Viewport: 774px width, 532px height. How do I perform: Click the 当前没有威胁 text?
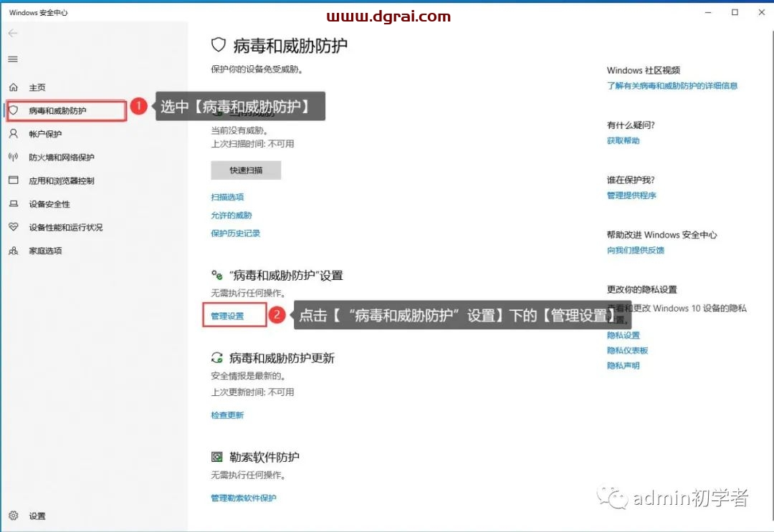click(x=239, y=130)
